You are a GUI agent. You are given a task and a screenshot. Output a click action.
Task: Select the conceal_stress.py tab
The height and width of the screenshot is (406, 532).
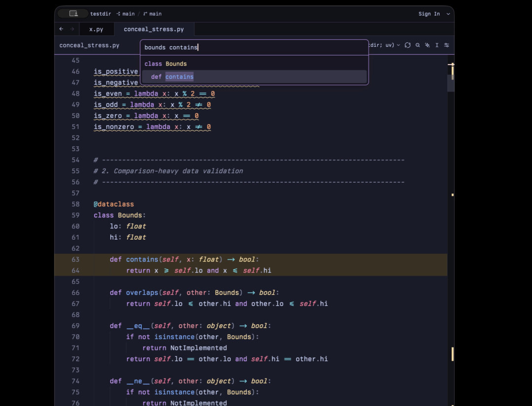(x=154, y=29)
